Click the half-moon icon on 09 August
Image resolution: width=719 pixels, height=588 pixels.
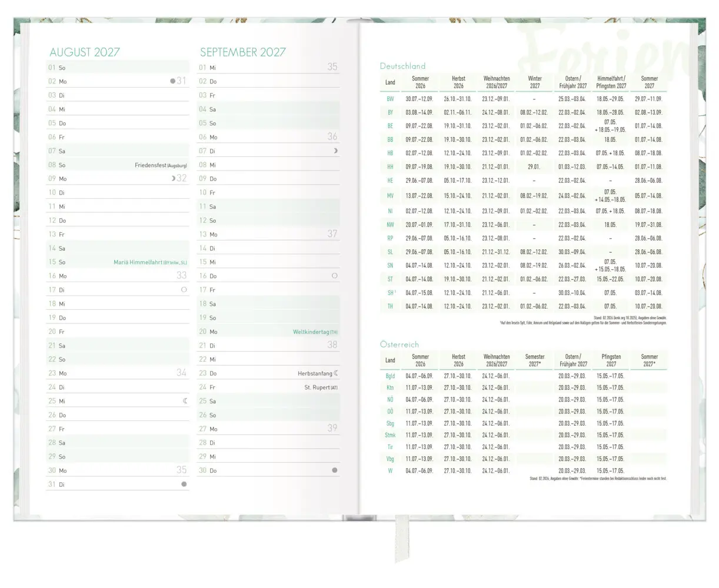coord(173,178)
